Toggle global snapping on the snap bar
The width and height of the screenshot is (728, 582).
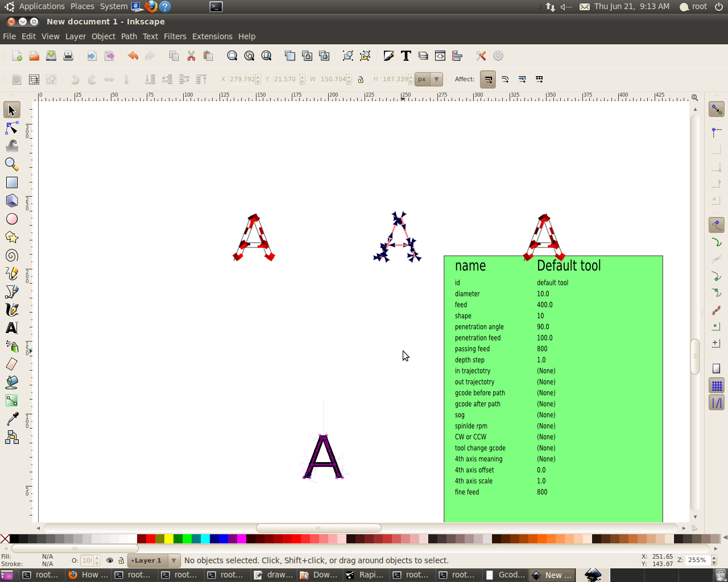pos(717,109)
